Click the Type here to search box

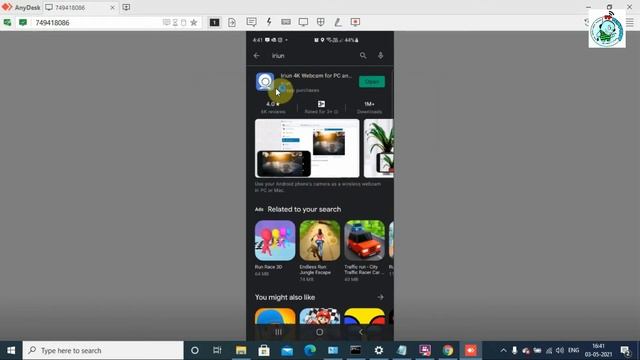[103, 350]
